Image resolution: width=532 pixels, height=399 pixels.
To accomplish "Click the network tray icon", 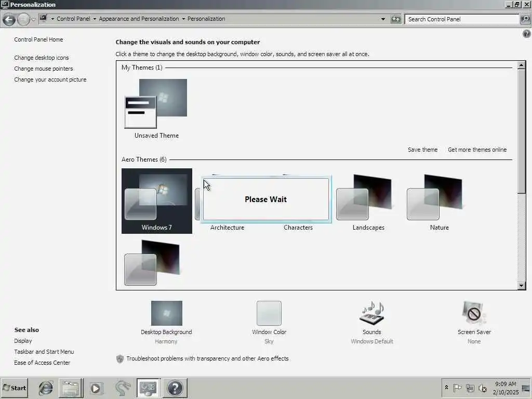I will coord(470,388).
